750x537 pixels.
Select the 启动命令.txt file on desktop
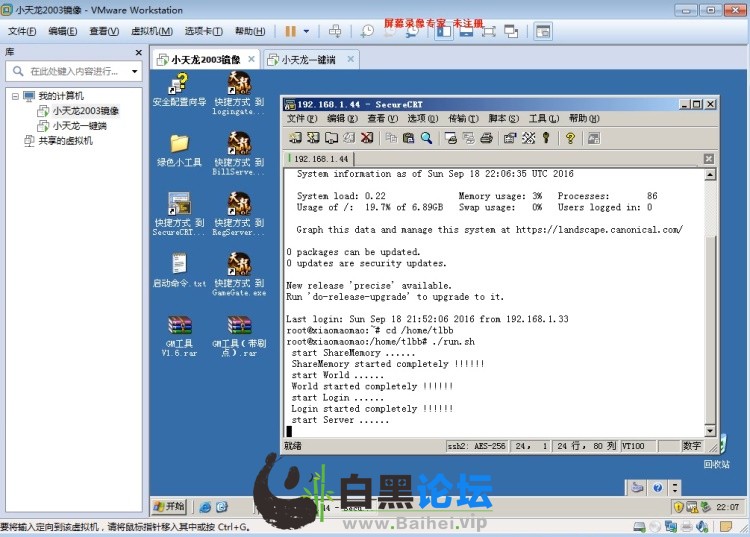(x=179, y=271)
